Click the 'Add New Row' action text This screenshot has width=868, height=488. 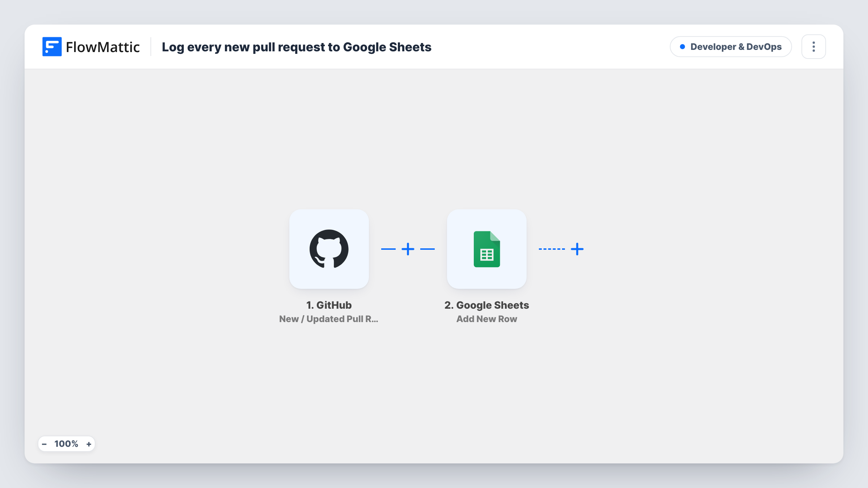487,319
